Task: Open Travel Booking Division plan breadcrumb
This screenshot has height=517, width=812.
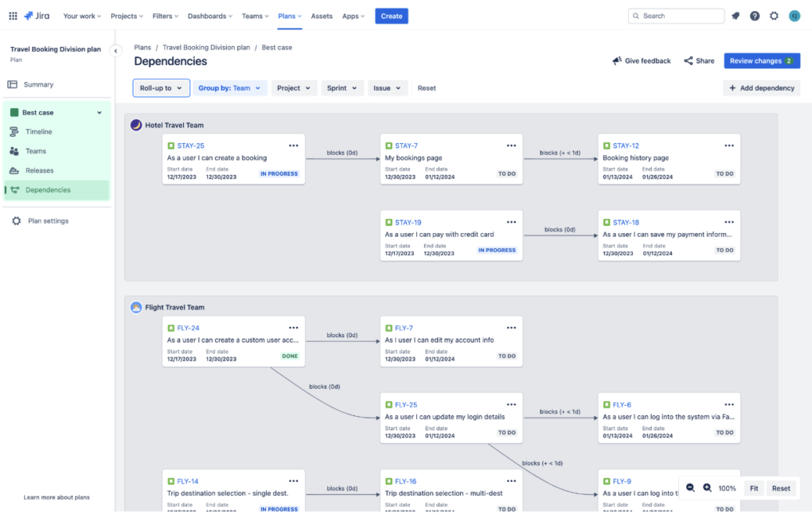Action: tap(206, 47)
